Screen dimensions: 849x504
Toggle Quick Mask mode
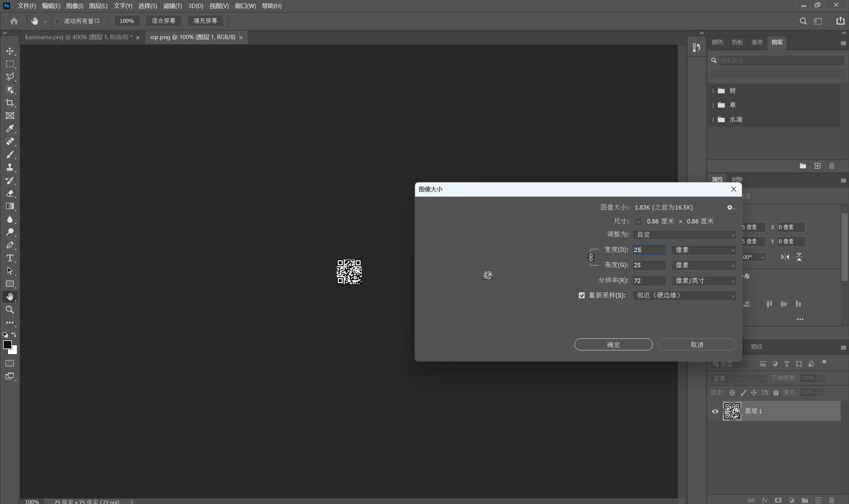click(10, 363)
